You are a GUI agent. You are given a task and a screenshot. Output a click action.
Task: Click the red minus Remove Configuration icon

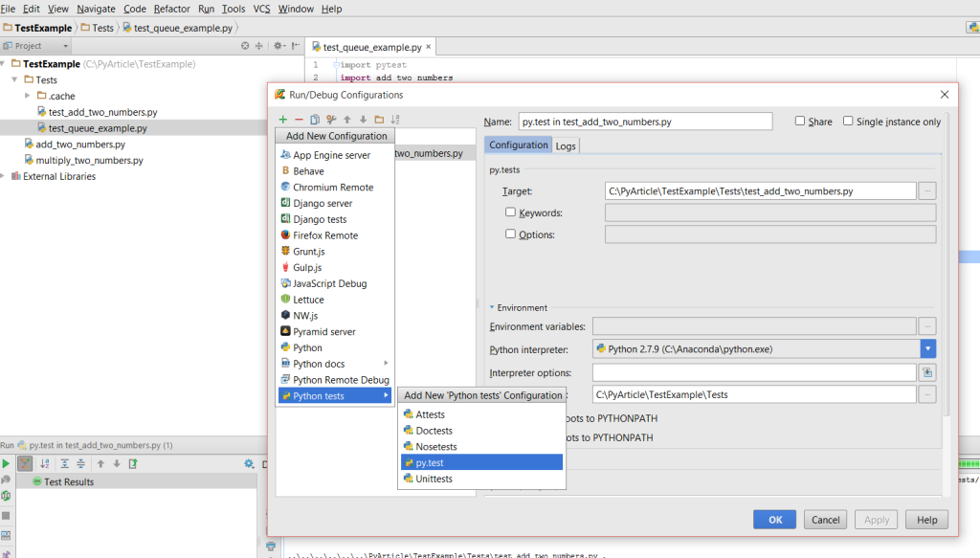(x=299, y=120)
